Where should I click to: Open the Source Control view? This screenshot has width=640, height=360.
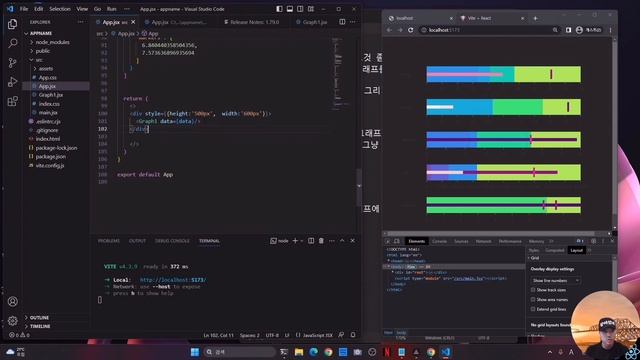point(12,62)
